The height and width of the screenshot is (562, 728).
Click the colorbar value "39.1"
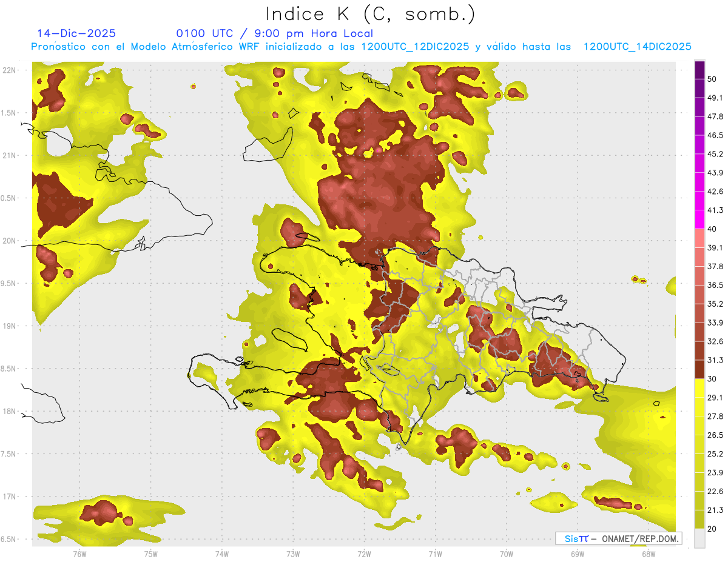coord(715,247)
